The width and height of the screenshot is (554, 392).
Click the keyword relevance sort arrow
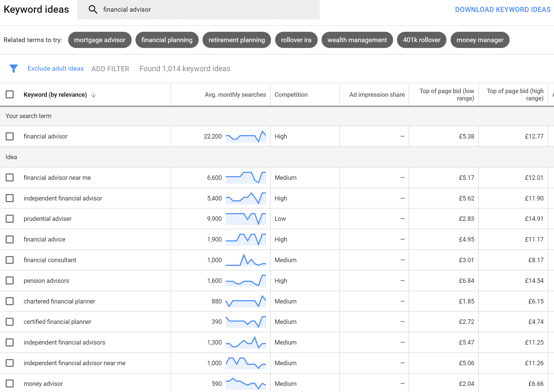tap(94, 95)
